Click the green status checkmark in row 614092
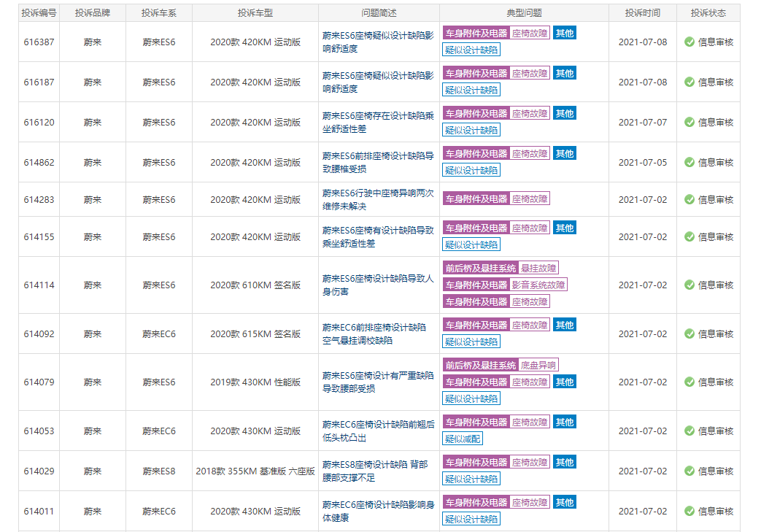Viewport: 761px width, 532px height. (689, 334)
